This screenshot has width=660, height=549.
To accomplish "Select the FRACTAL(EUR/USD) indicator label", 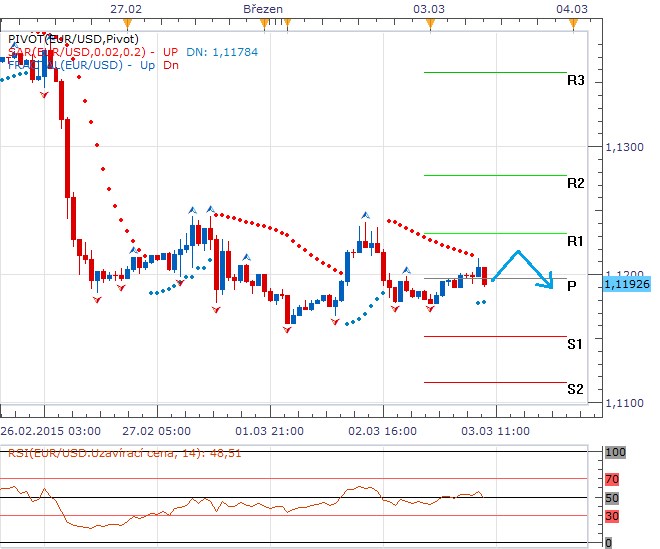I will coord(70,65).
